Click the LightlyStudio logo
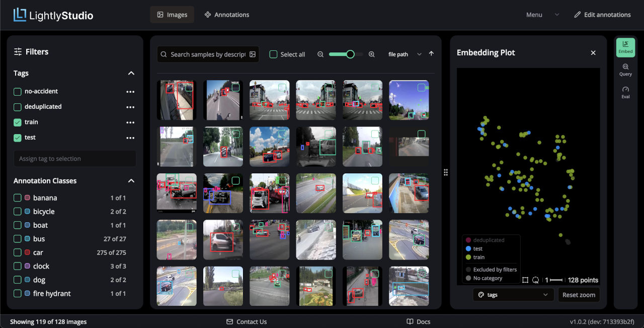The width and height of the screenshot is (644, 328). pyautogui.click(x=53, y=15)
